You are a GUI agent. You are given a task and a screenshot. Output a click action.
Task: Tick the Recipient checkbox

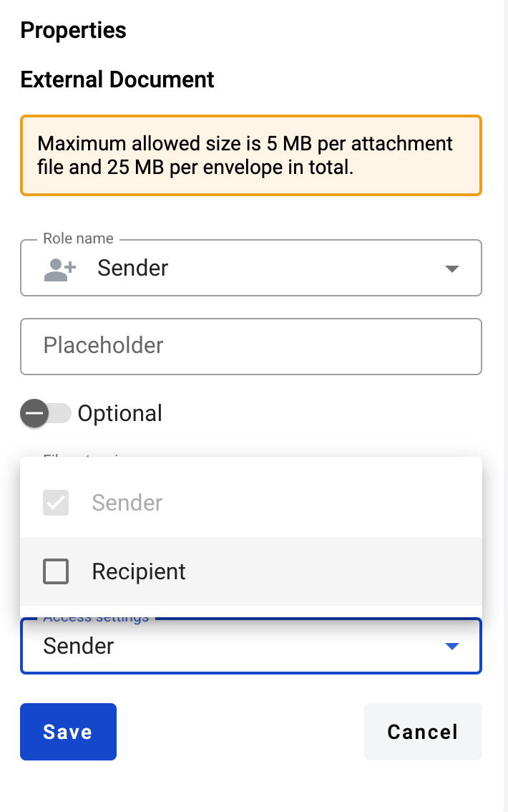click(x=56, y=571)
